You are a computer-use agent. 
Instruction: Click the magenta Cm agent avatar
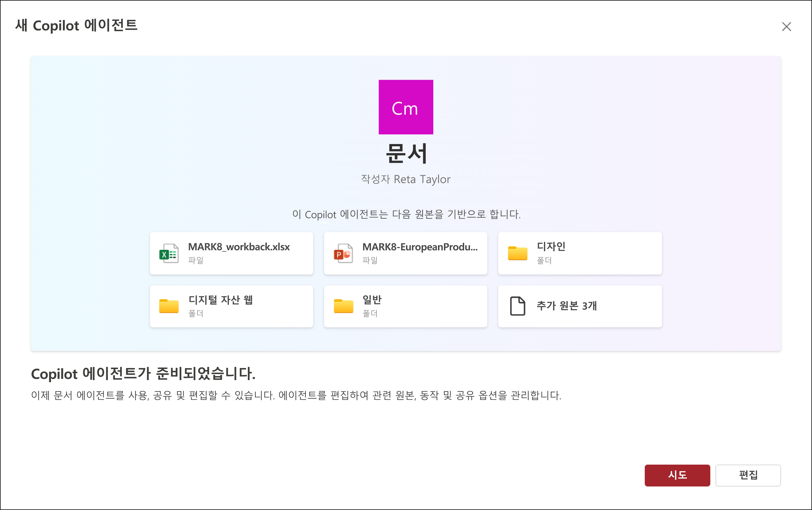[406, 107]
